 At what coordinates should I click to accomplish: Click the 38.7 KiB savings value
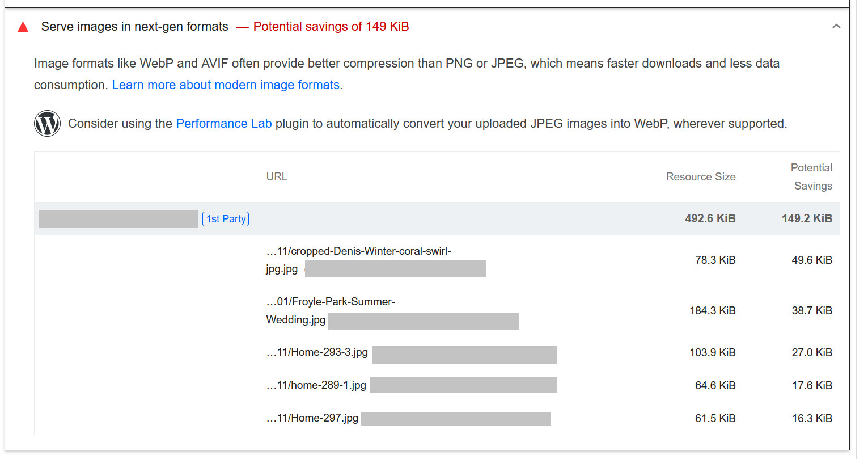pyautogui.click(x=811, y=310)
